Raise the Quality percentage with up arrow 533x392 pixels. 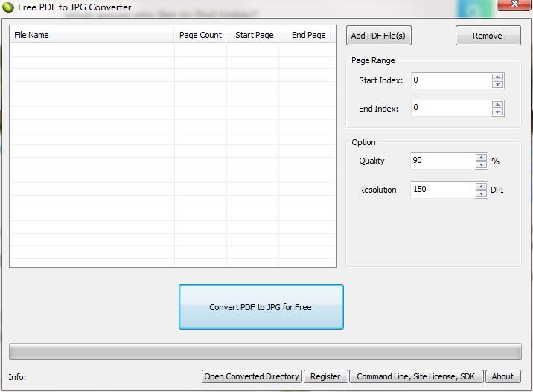pyautogui.click(x=482, y=157)
